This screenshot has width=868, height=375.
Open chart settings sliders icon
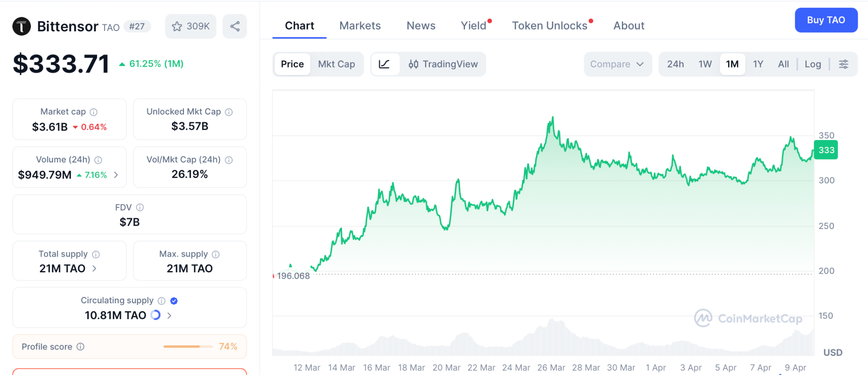click(843, 64)
